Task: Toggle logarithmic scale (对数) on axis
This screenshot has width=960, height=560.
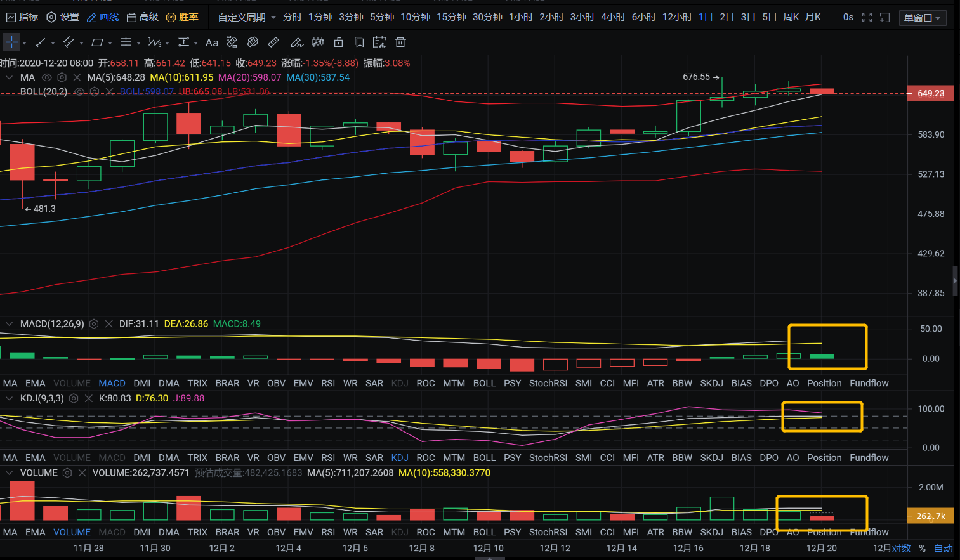Action: [901, 548]
